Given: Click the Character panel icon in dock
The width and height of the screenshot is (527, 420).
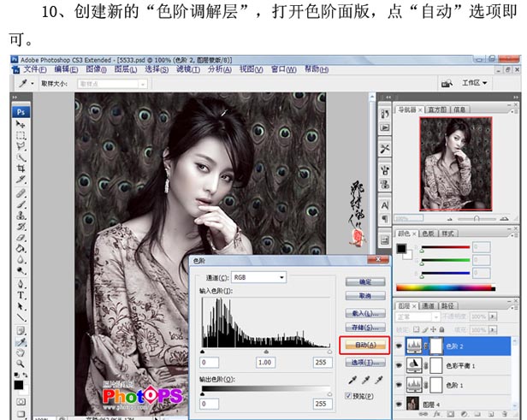Looking at the screenshot, I should click(x=385, y=205).
